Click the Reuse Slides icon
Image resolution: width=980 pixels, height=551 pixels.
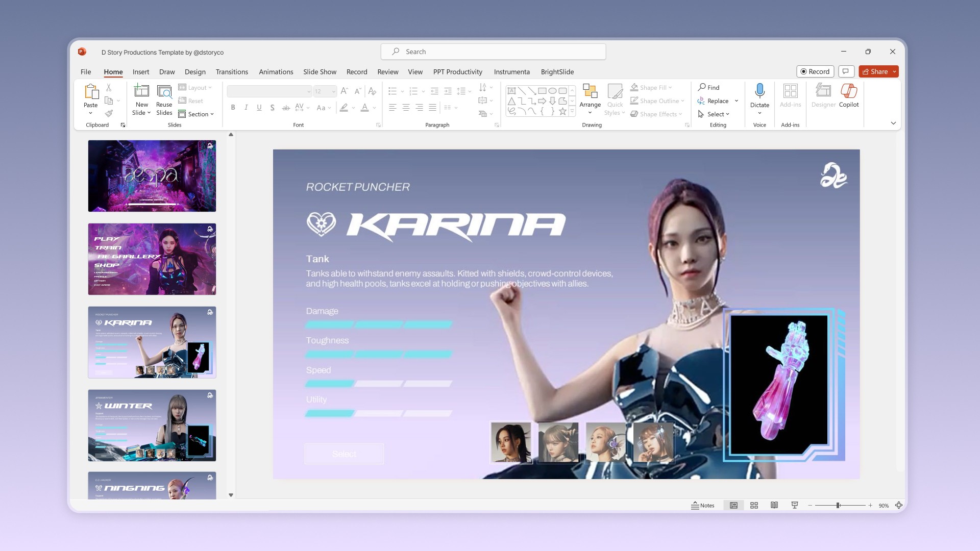pyautogui.click(x=164, y=91)
